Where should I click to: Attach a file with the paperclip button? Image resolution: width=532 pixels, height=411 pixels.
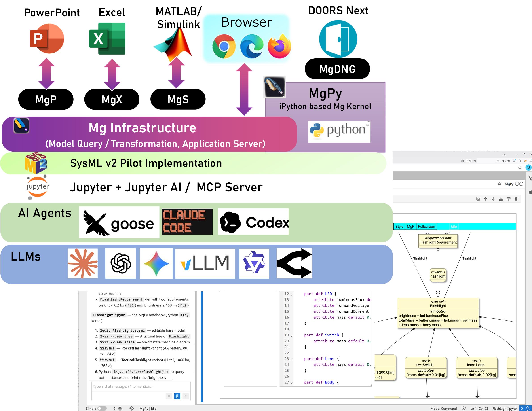coord(177,396)
